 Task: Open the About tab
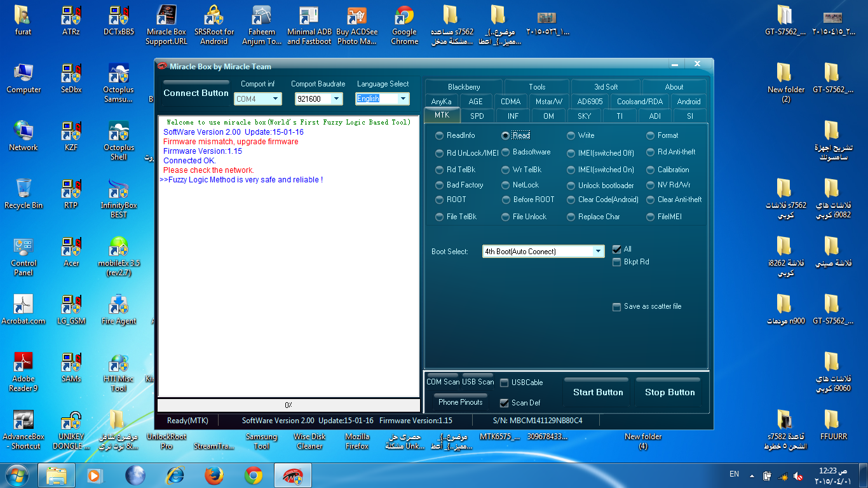(674, 87)
